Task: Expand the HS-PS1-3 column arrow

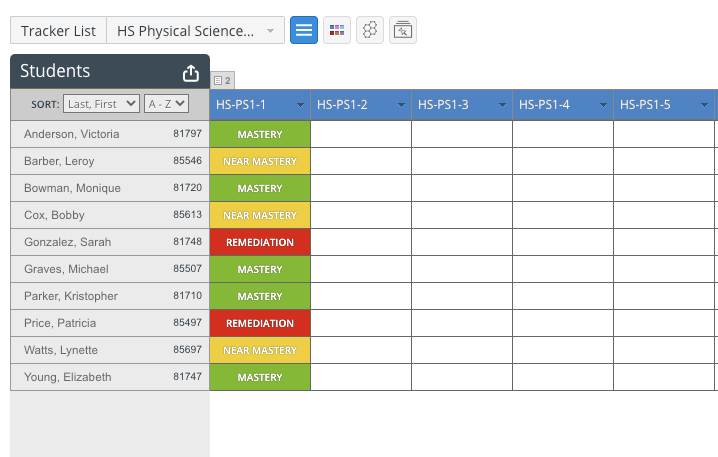Action: 502,105
